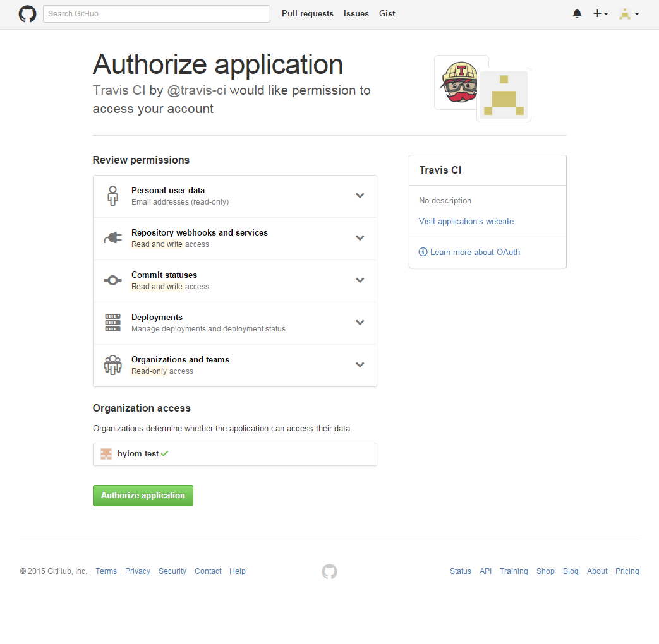The width and height of the screenshot is (659, 644).
Task: Click the green Authorize application button
Action: point(143,496)
